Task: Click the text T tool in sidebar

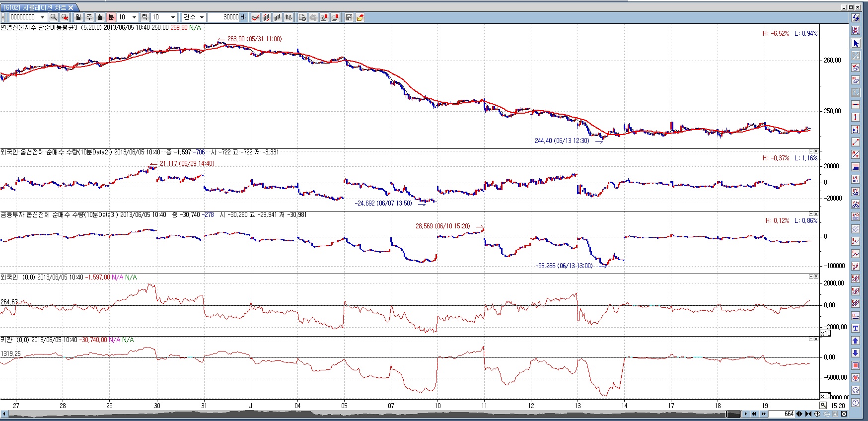Action: point(856,328)
